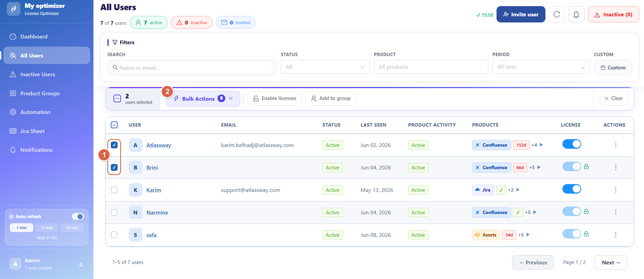This screenshot has width=644, height=279.
Task: Expand product list arrow in Atlassway row
Action: click(x=541, y=145)
